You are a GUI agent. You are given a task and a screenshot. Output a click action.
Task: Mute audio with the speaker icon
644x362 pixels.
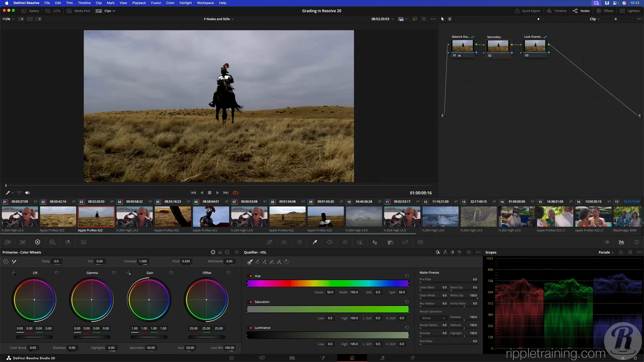pyautogui.click(x=28, y=193)
